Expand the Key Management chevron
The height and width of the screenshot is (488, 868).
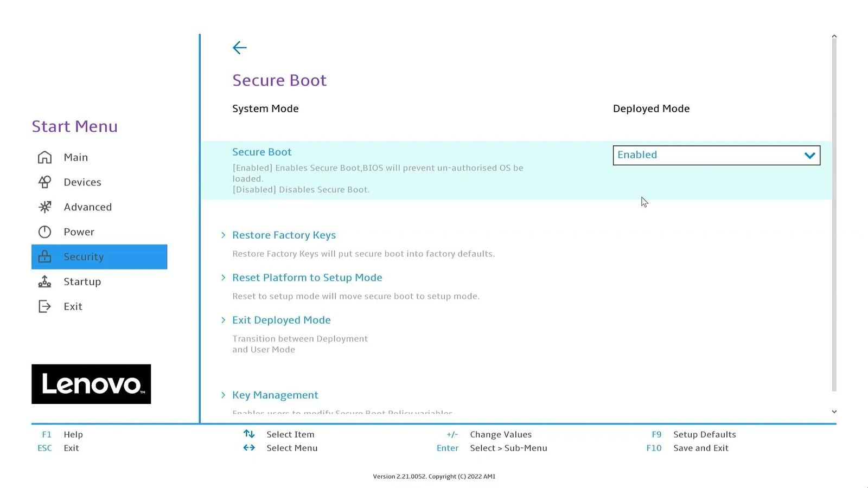(x=223, y=395)
